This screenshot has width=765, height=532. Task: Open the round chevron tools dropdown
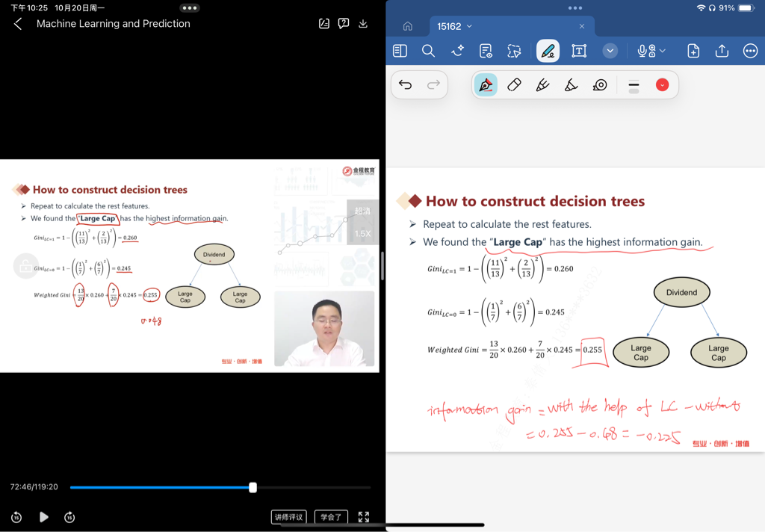coord(610,51)
